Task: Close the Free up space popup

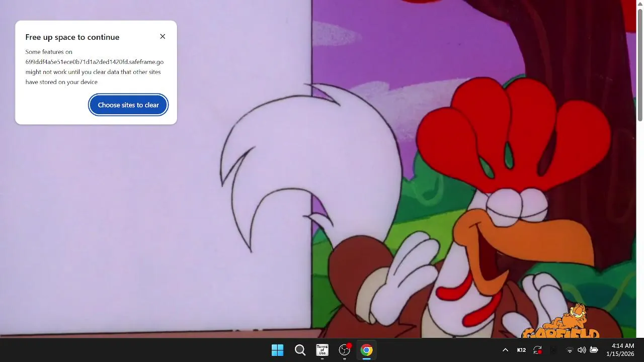Action: pos(163,36)
